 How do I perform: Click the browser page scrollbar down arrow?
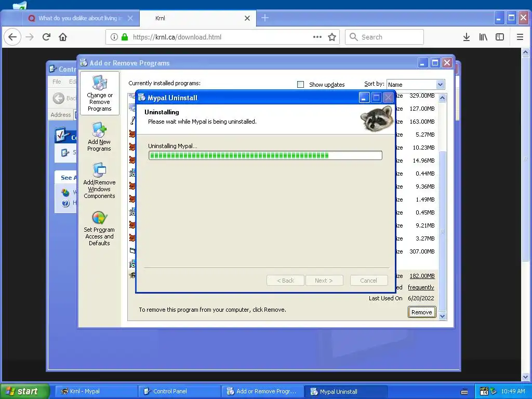point(525,377)
